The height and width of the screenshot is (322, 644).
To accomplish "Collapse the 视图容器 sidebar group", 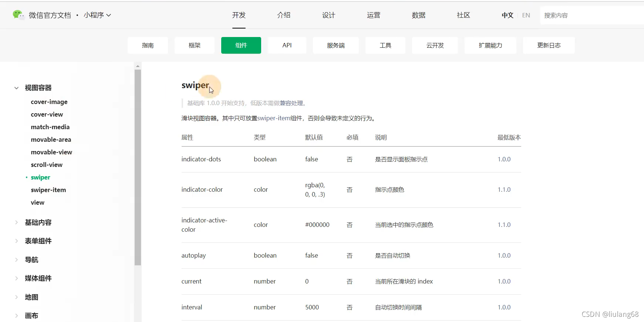I will click(33, 88).
